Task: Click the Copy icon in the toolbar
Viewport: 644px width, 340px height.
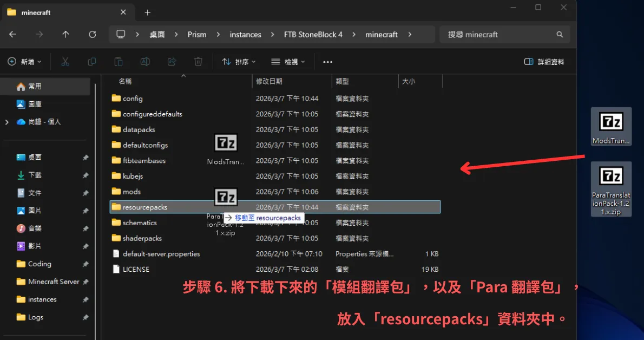Action: (91, 61)
